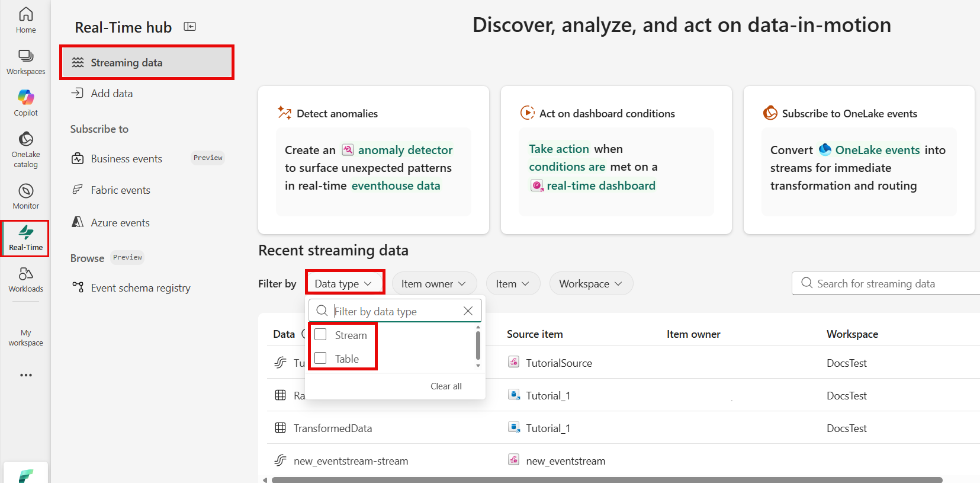
Task: Select Streaming data in the hub menu
Action: click(147, 63)
